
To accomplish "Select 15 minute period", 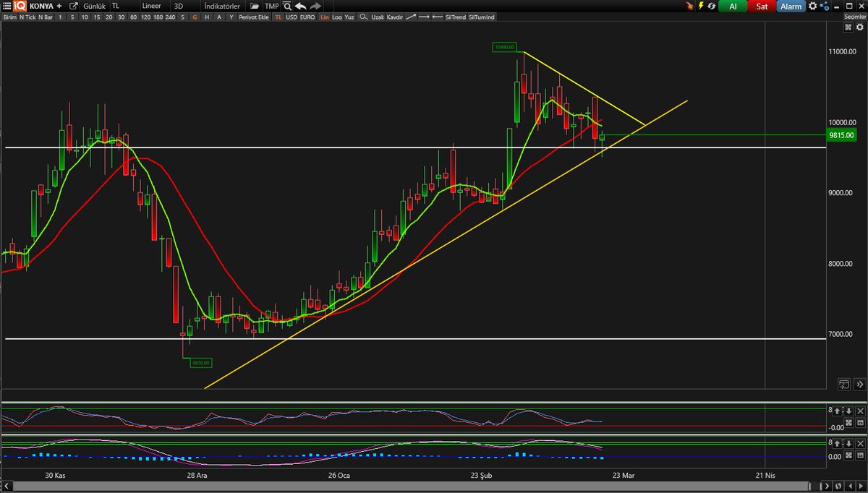I will pos(96,16).
